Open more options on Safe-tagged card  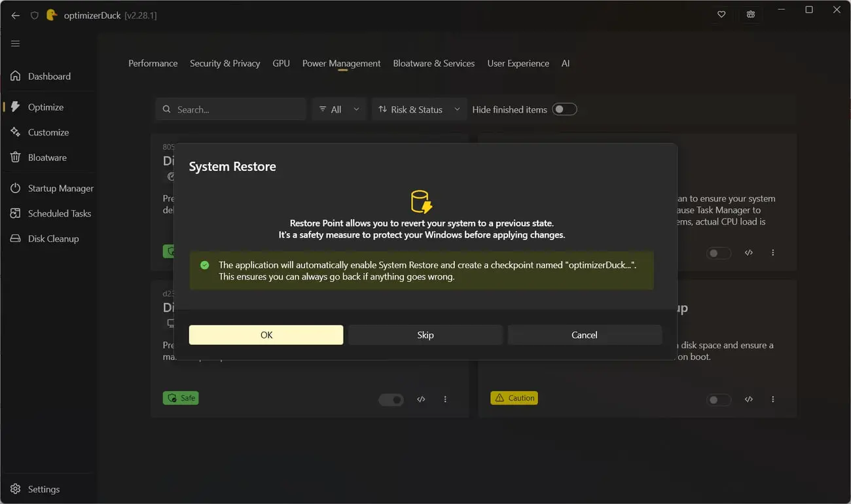[x=446, y=399]
